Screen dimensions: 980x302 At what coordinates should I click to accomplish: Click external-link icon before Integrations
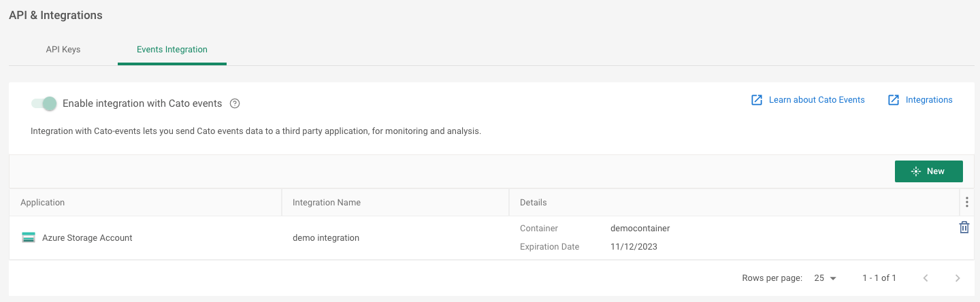[894, 100]
